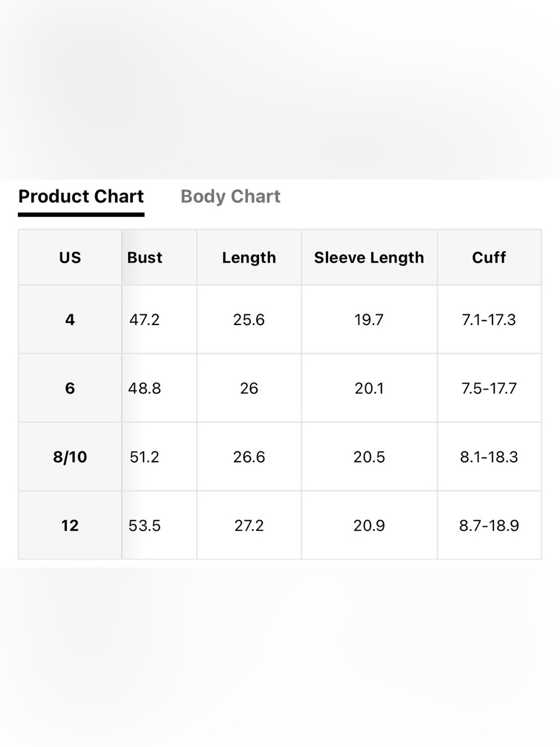This screenshot has height=747, width=560.
Task: Click the 8.7-18.9 cuff cell
Action: click(x=489, y=525)
